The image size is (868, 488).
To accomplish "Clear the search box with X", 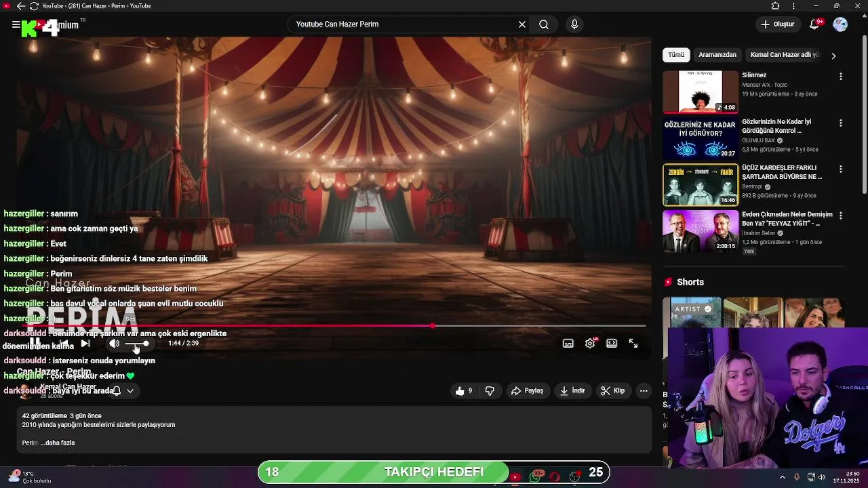I will click(x=522, y=24).
